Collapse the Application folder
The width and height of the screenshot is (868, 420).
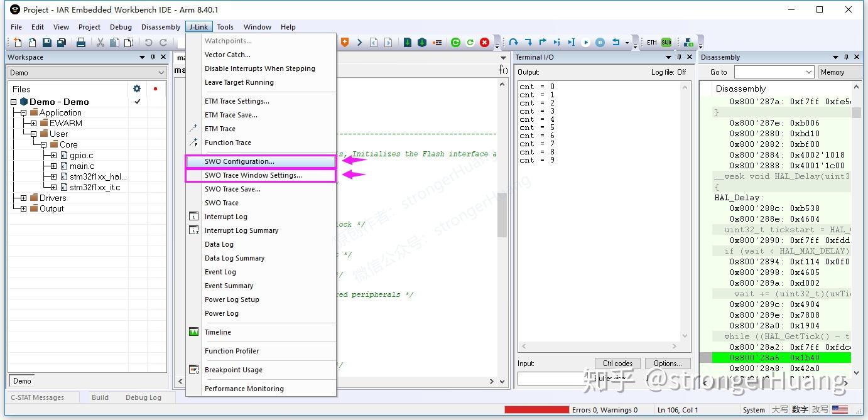23,112
